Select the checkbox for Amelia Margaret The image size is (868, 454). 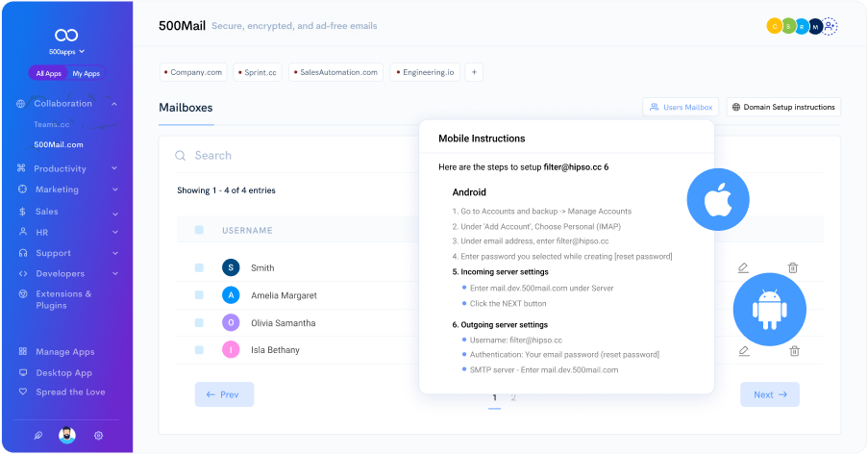point(199,295)
